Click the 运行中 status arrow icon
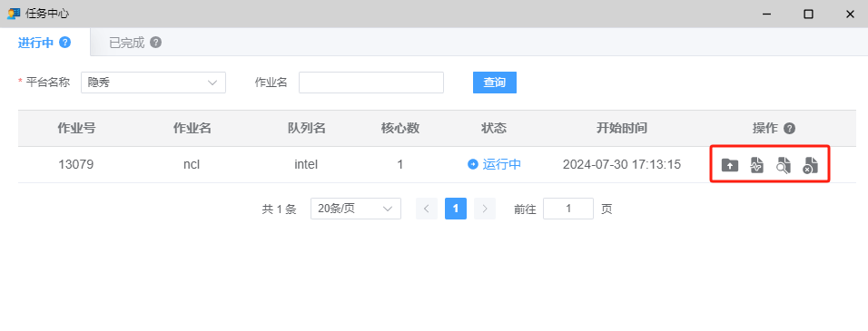Image resolution: width=868 pixels, height=331 pixels. (473, 164)
